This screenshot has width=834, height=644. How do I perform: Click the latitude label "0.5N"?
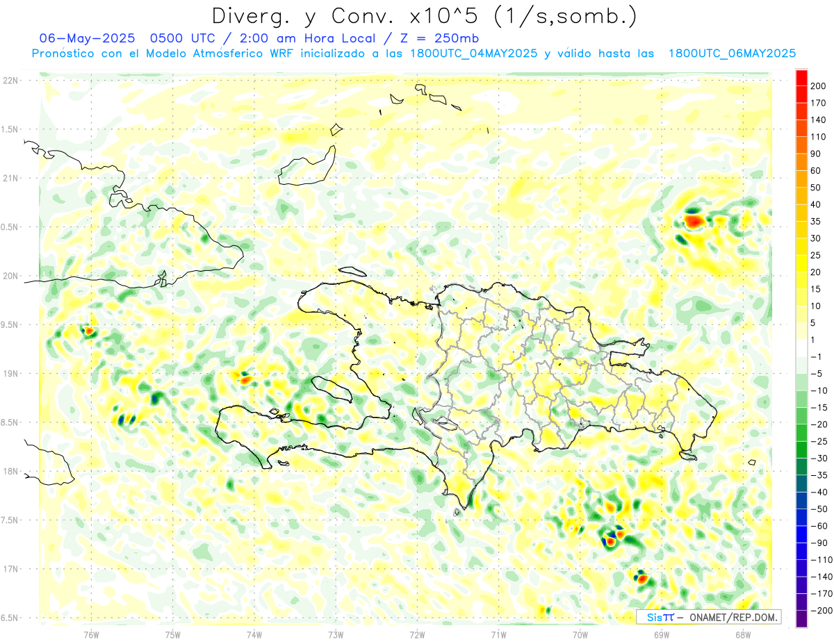pos(10,227)
